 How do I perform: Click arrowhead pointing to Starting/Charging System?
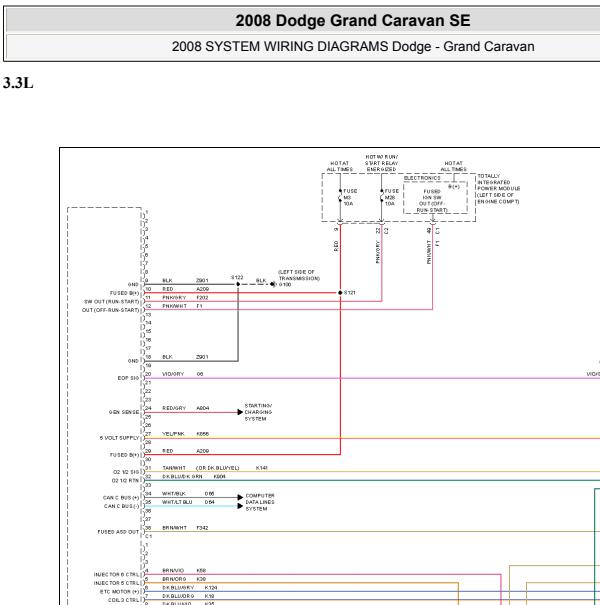(x=240, y=412)
